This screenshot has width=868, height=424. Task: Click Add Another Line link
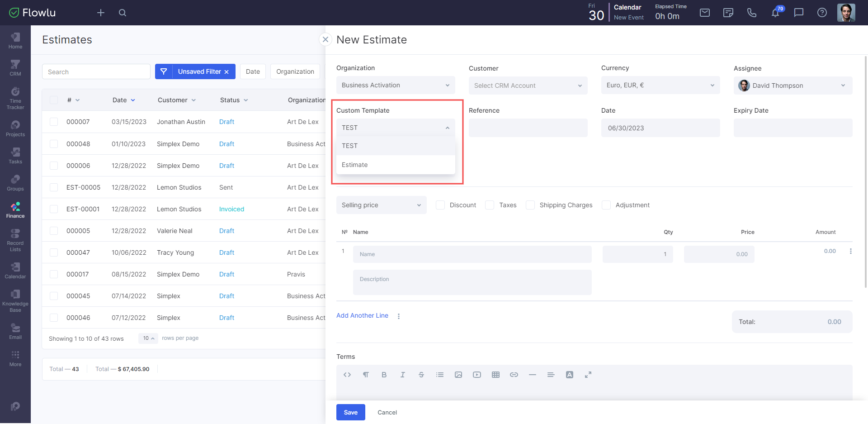point(362,315)
